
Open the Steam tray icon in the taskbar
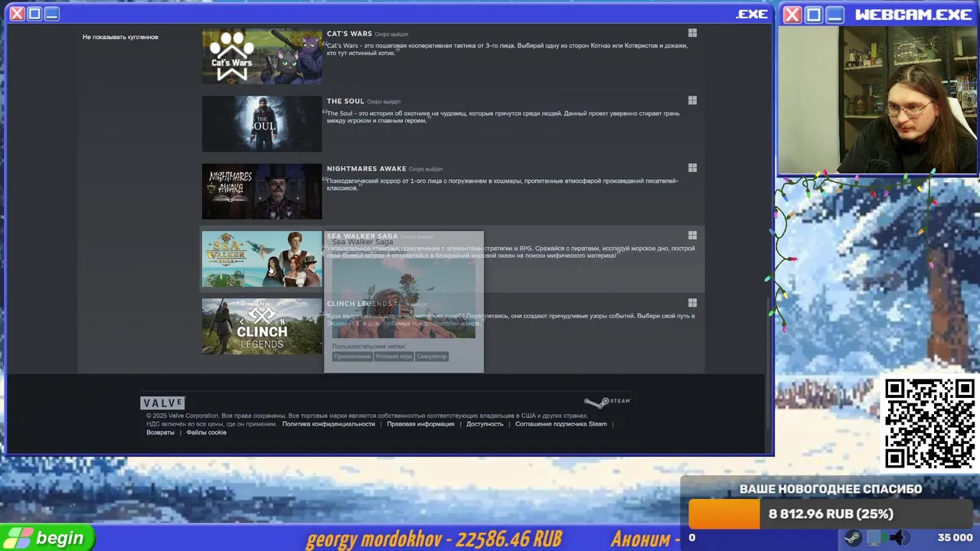(852, 538)
